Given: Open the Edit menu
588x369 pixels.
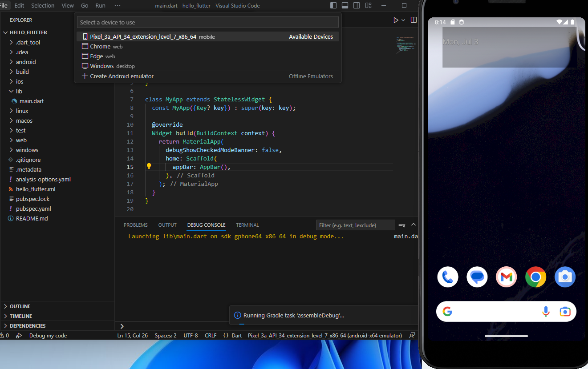Looking at the screenshot, I should [19, 5].
